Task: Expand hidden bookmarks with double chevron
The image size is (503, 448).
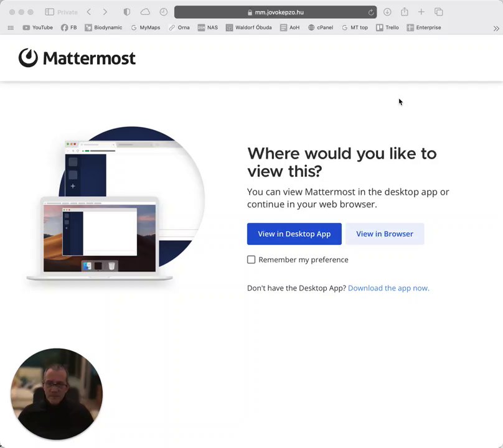Action: pos(496,28)
